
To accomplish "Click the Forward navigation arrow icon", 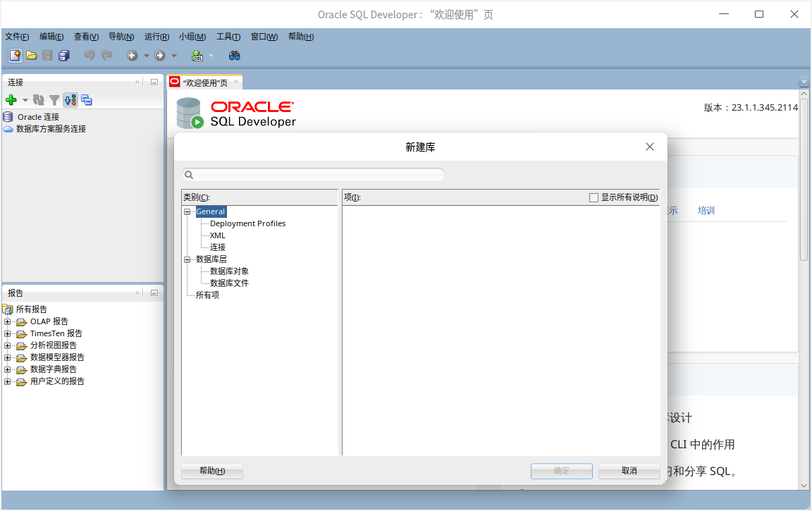I will pyautogui.click(x=160, y=56).
